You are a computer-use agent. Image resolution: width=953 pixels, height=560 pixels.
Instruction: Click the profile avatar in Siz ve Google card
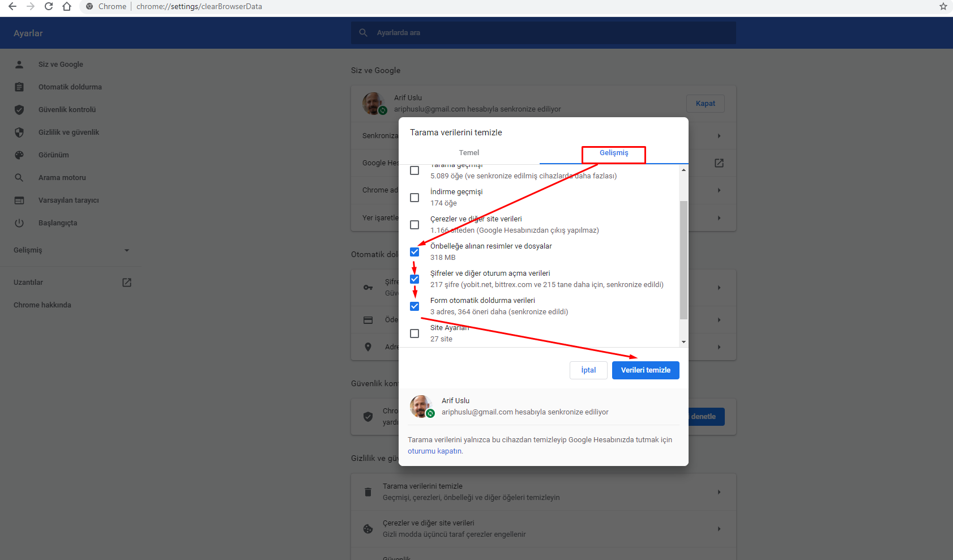click(374, 104)
